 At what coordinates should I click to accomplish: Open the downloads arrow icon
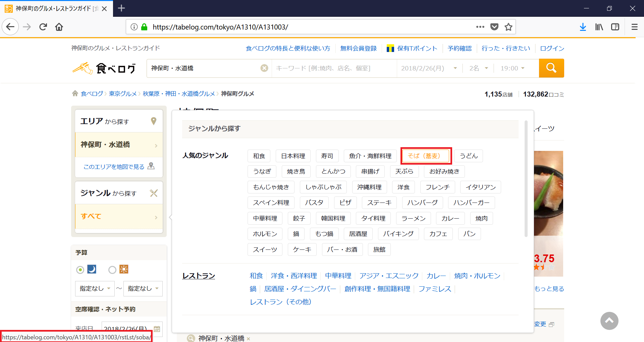point(583,27)
